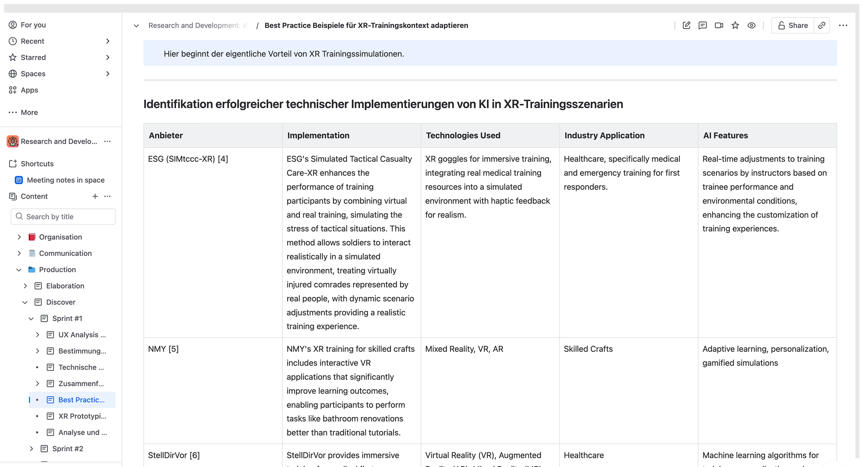Focus the Search by title field

[x=63, y=217]
